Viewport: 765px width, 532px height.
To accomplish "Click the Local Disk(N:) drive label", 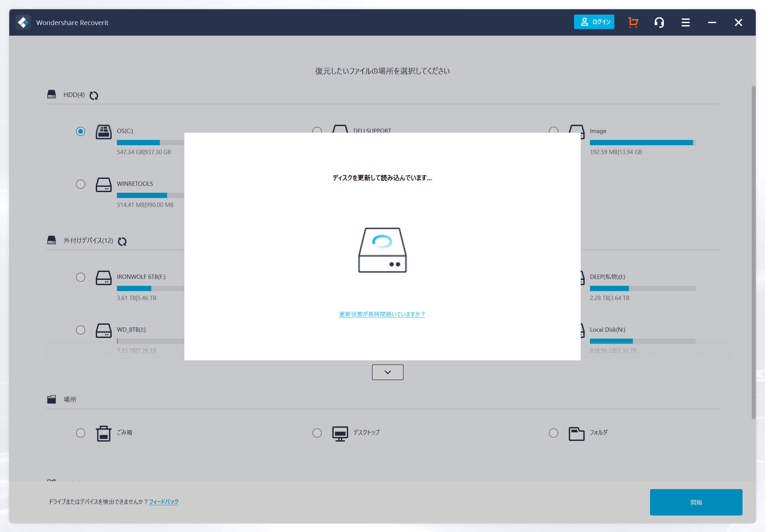I will tap(607, 330).
